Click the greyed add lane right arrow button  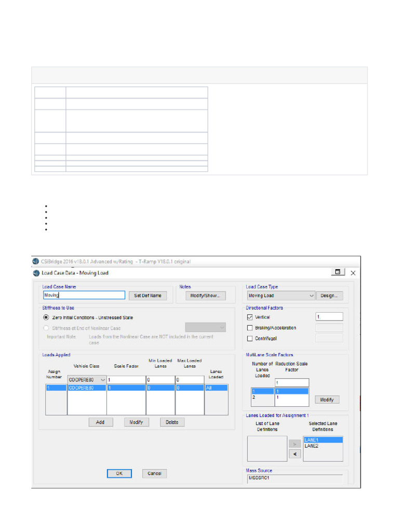tap(295, 444)
